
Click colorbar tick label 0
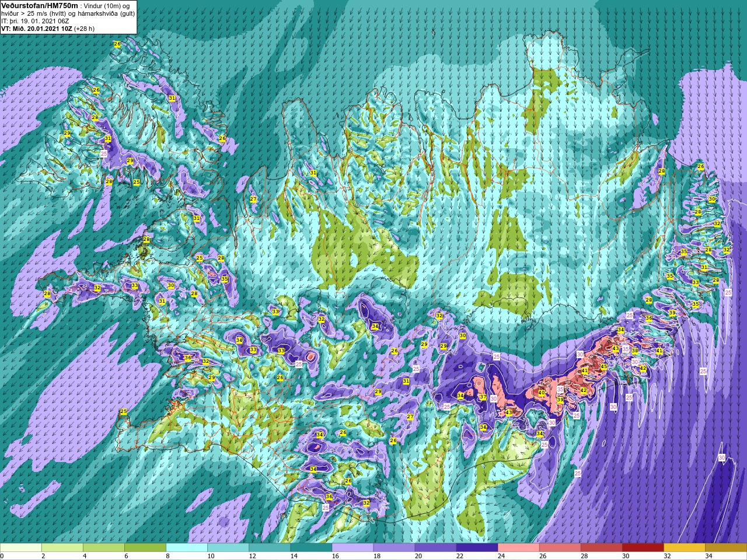coord(2,556)
